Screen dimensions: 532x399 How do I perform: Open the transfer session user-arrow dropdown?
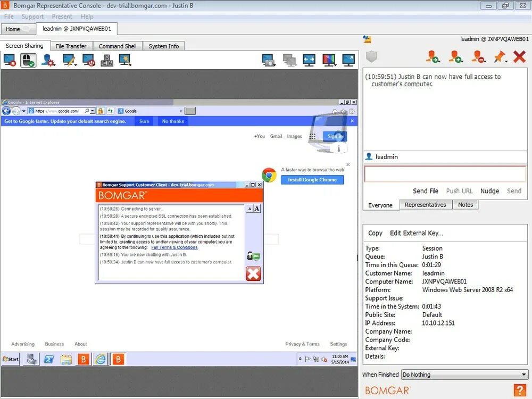(x=433, y=57)
